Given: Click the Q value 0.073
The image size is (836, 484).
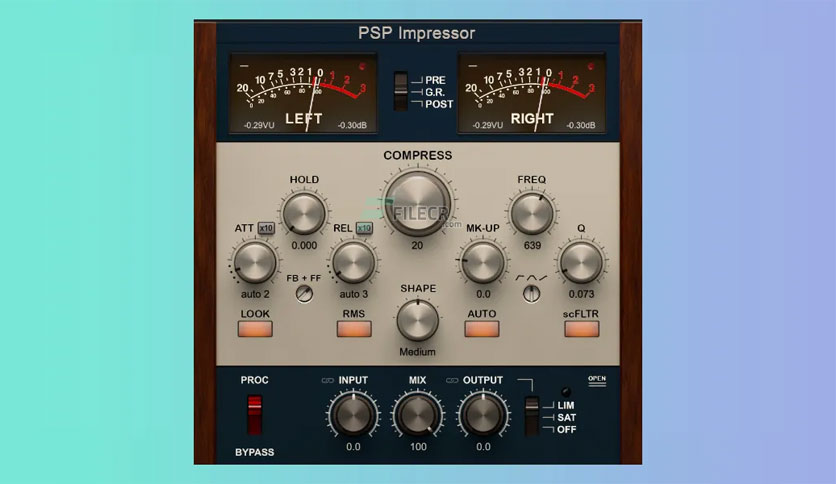Looking at the screenshot, I should (581, 294).
